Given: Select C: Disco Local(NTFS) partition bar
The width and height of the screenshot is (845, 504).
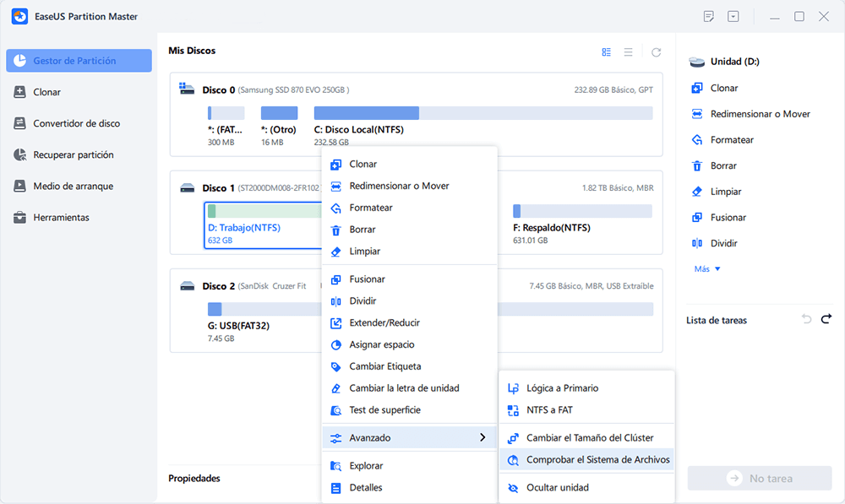Looking at the screenshot, I should (x=482, y=113).
